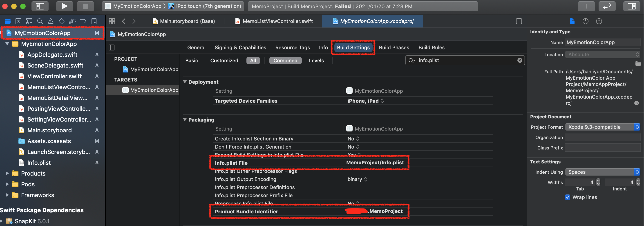644x226 pixels.
Task: Click the build settings search field
Action: pos(465,60)
